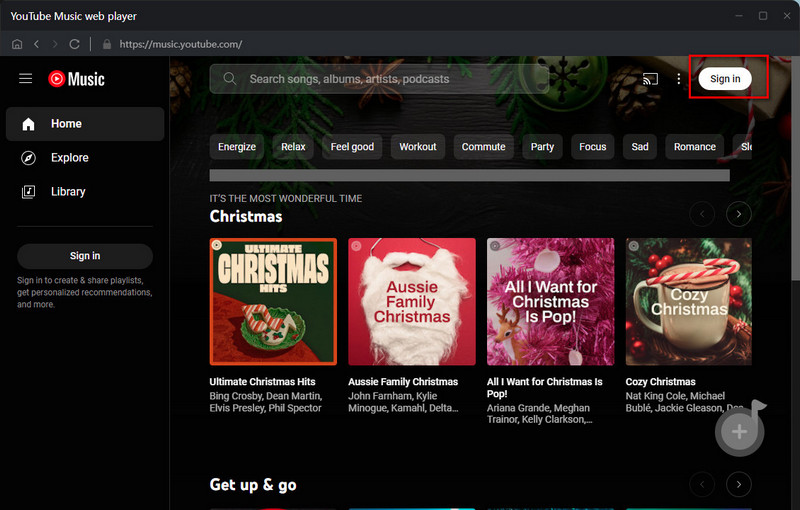Click the top-right Sign in button
This screenshot has height=510, width=800.
(x=725, y=79)
